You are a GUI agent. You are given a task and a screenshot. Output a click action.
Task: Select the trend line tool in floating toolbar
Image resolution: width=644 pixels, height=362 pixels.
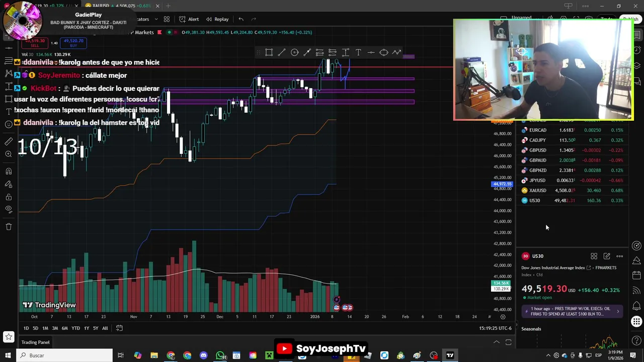tap(282, 52)
